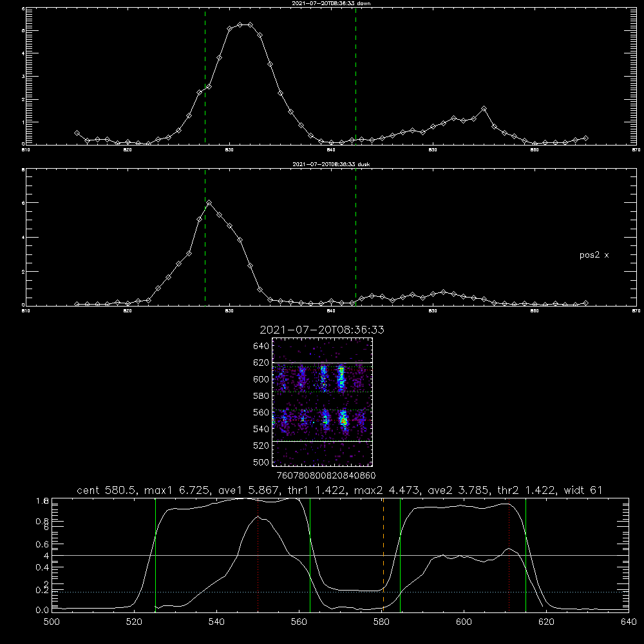Click the 'cent 580.5' value in the stats line
The width and height of the screenshot is (644, 644).
[x=107, y=490]
